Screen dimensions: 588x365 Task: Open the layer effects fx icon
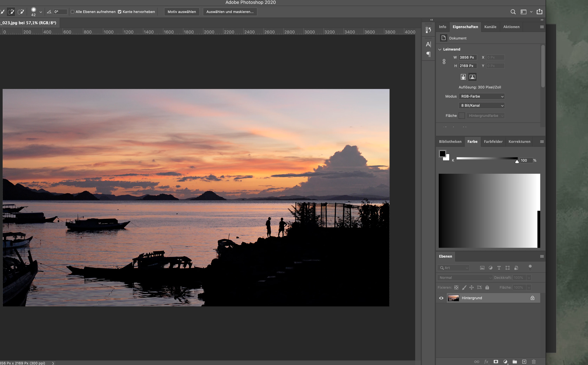(x=486, y=361)
